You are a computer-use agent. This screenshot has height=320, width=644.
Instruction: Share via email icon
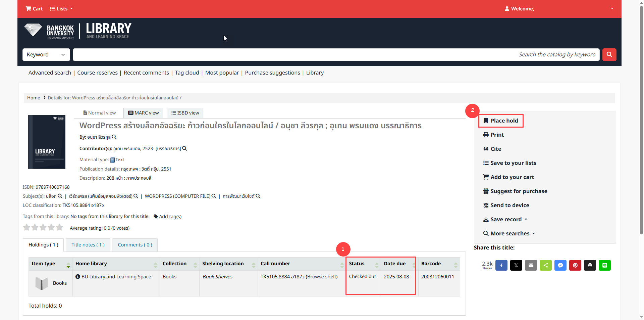click(531, 265)
